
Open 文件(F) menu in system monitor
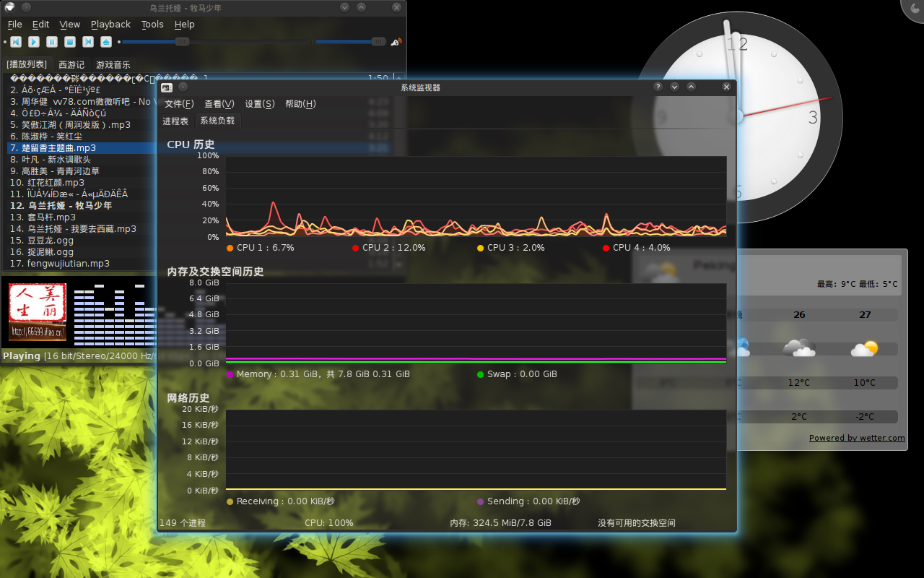179,104
